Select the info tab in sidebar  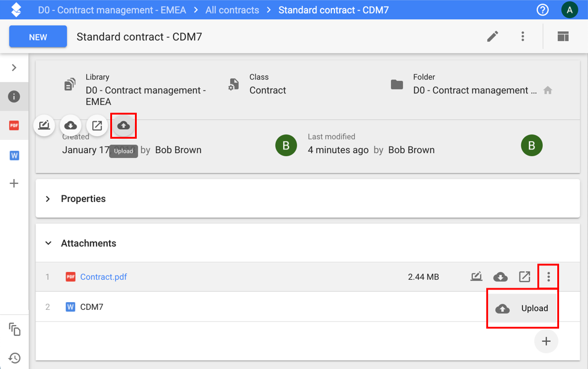coord(14,96)
